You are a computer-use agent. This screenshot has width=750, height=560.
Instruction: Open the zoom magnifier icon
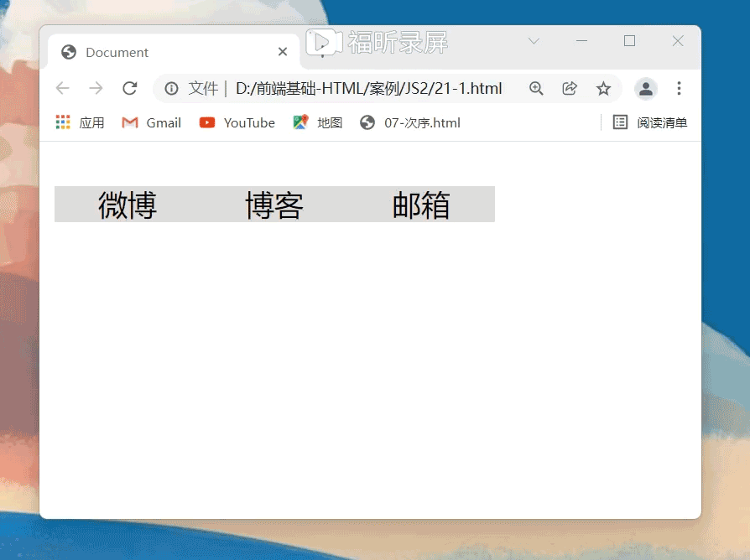(536, 89)
